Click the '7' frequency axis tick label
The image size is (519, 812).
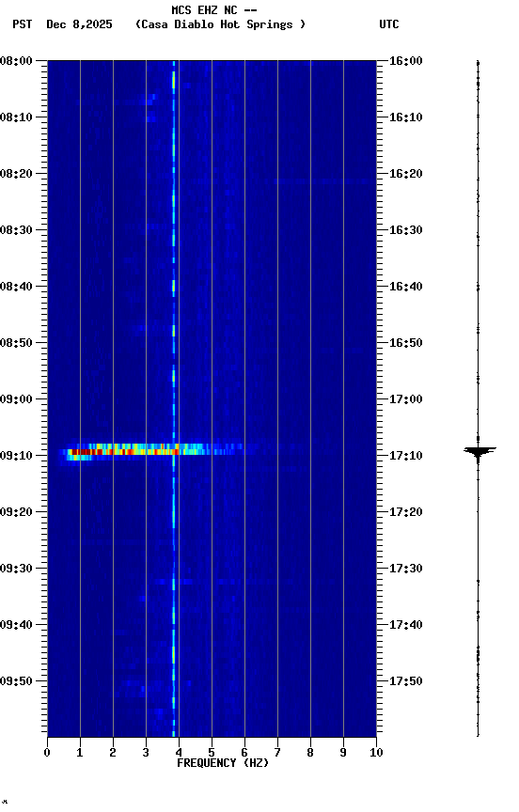point(277,753)
